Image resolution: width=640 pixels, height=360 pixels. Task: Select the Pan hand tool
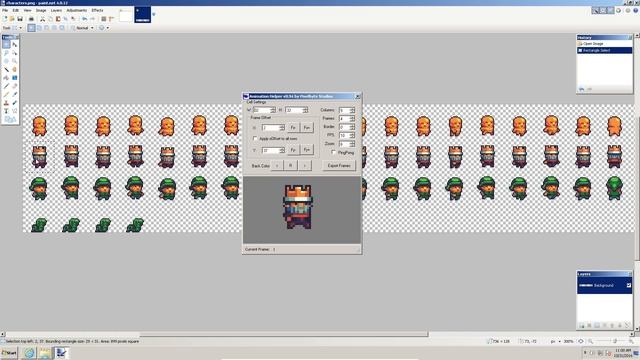[14, 69]
